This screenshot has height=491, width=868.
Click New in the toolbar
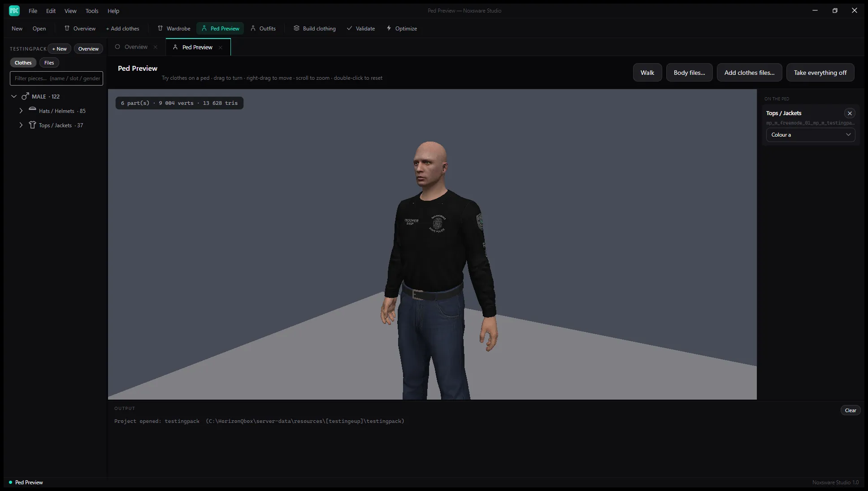tap(17, 28)
